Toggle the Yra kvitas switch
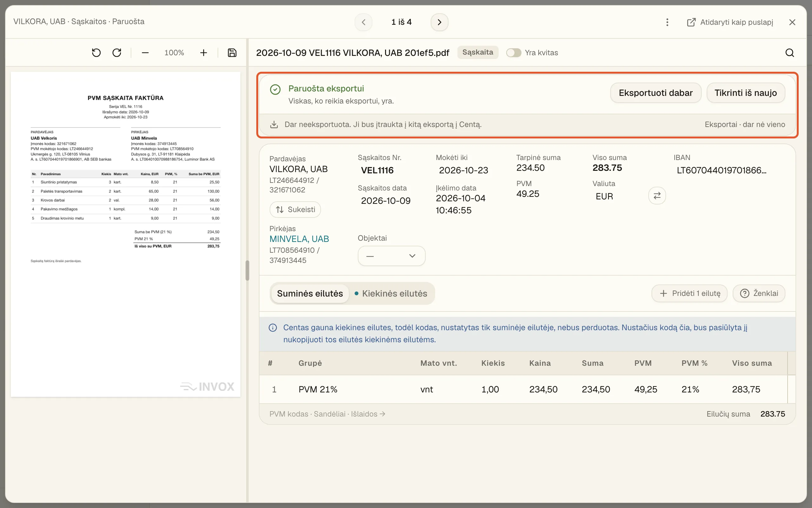The image size is (812, 508). (x=514, y=53)
